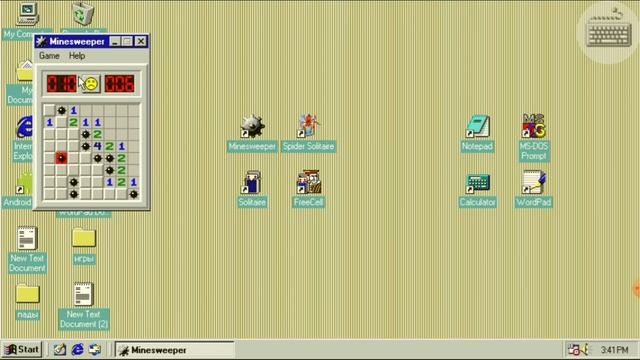The height and width of the screenshot is (360, 640).
Task: Click the mine counter display showing 010
Action: (61, 84)
